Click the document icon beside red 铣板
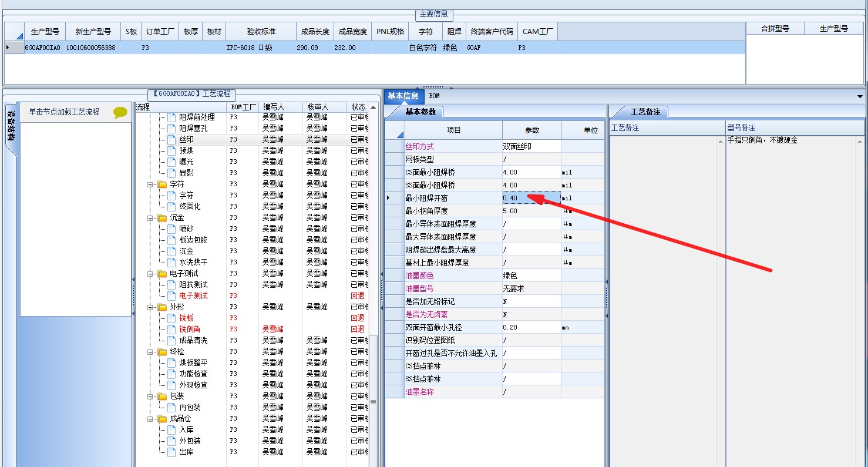The height and width of the screenshot is (467, 868). (171, 318)
